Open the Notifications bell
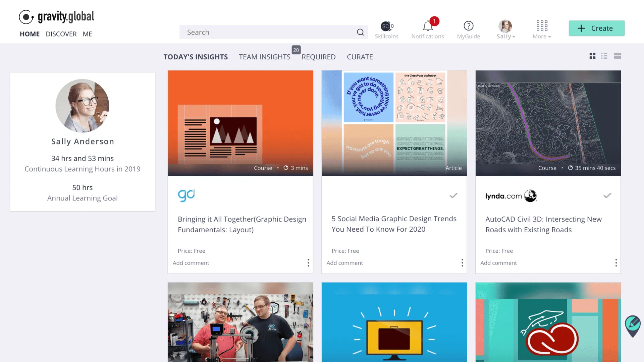The width and height of the screenshot is (644, 362). point(427,26)
